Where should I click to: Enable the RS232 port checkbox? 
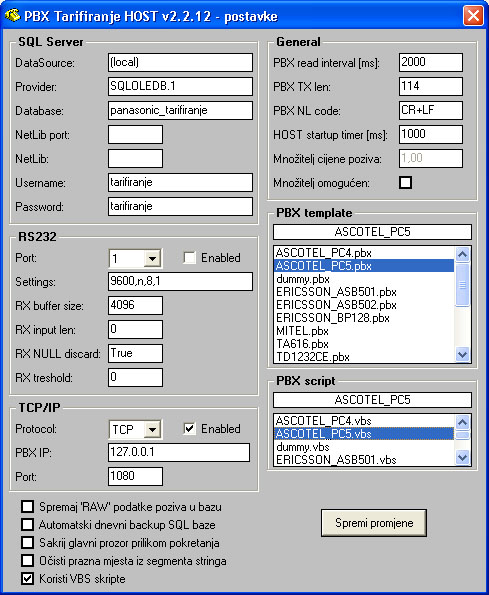click(x=189, y=258)
